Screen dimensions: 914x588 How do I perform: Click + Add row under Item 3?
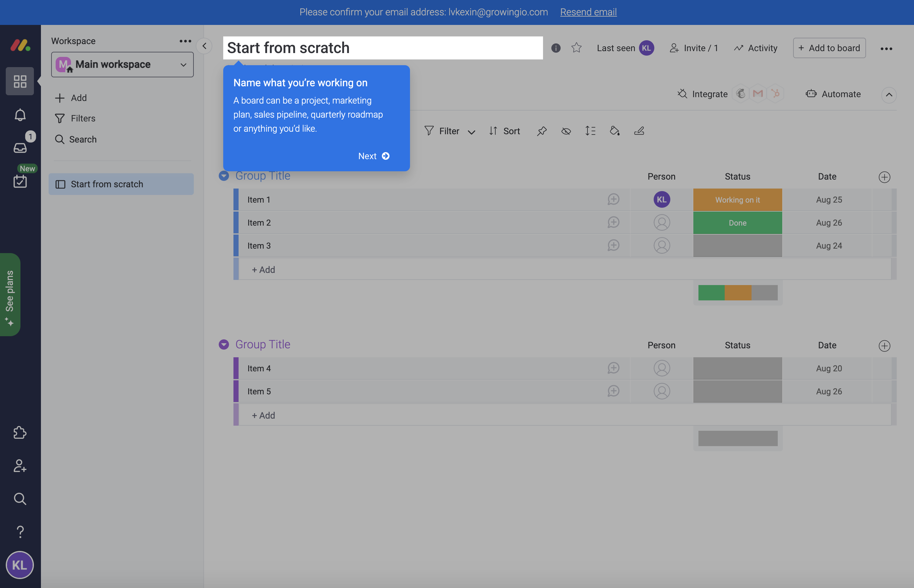pyautogui.click(x=565, y=269)
